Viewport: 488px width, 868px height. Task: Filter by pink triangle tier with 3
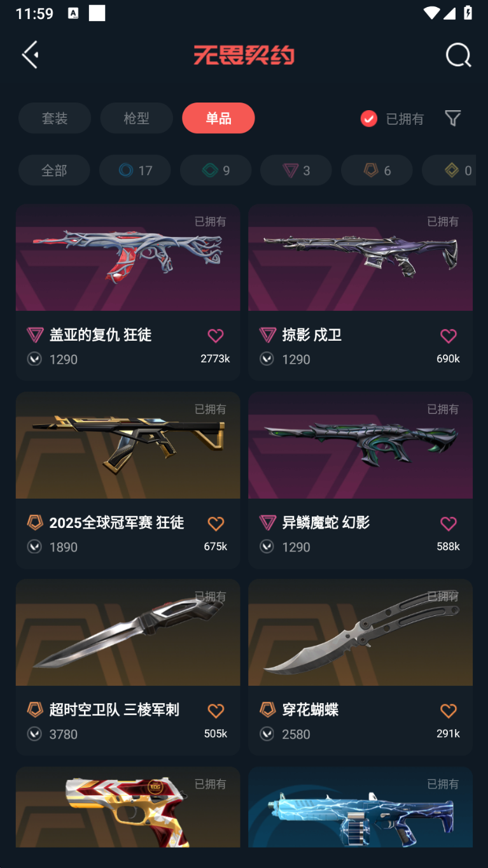296,171
